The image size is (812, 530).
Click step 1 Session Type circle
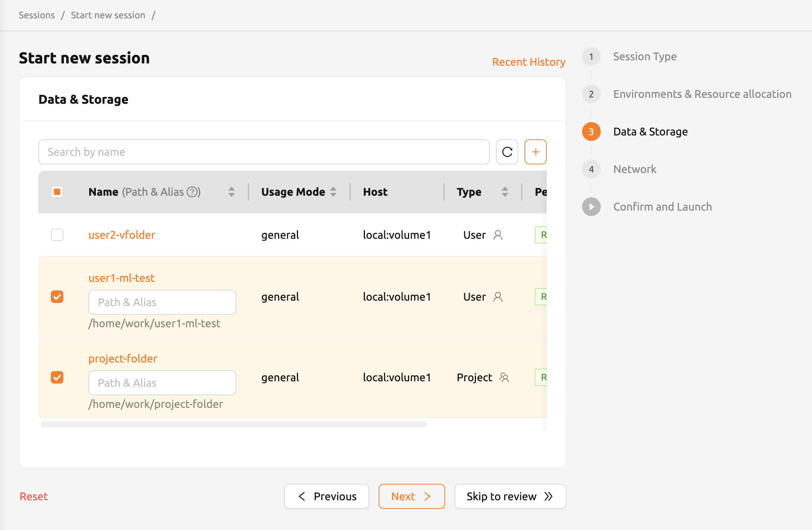point(591,56)
